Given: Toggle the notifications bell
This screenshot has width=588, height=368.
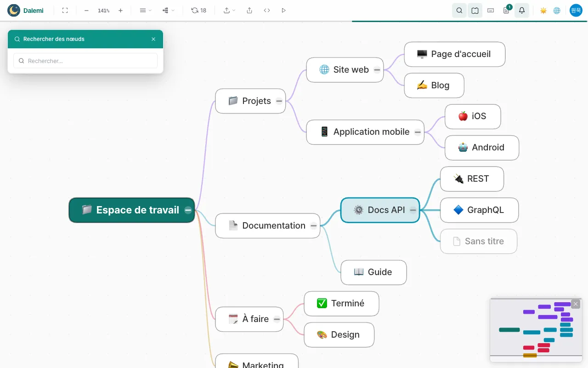Looking at the screenshot, I should point(522,10).
